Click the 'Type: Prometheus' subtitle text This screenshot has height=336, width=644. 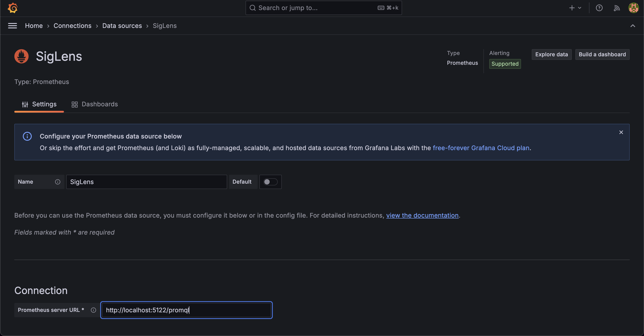42,82
